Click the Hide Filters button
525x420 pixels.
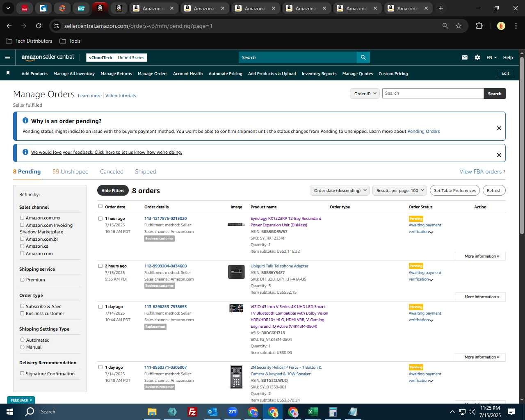click(113, 190)
